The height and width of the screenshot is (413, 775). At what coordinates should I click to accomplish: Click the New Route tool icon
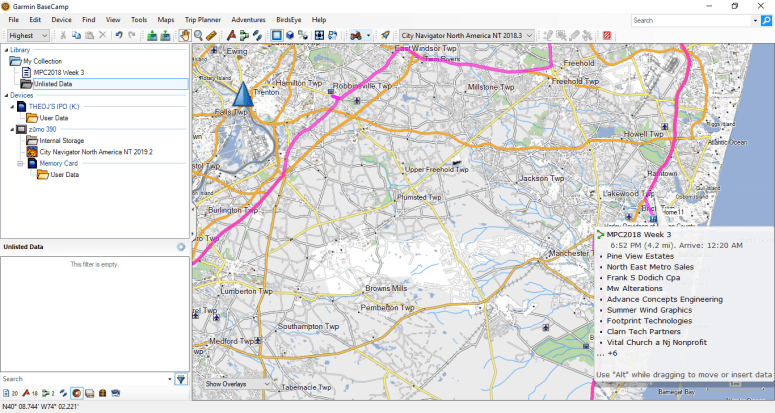244,35
